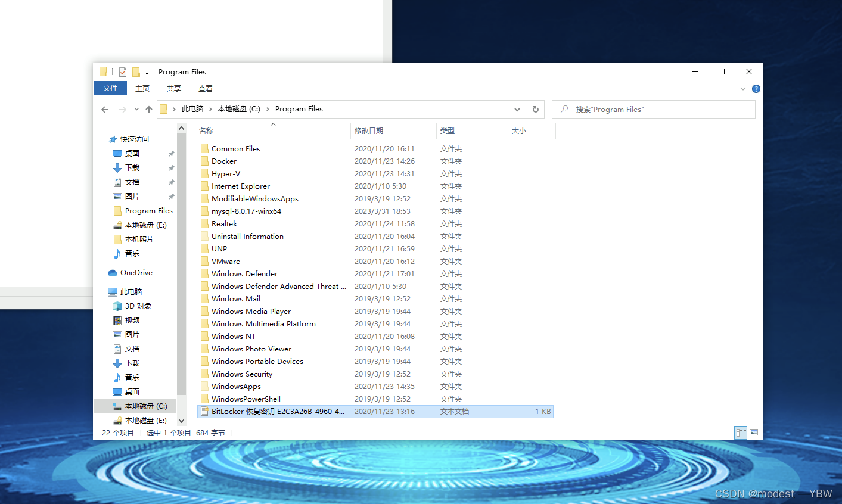
Task: Click 此电脑 in the address breadcrumb
Action: point(192,109)
